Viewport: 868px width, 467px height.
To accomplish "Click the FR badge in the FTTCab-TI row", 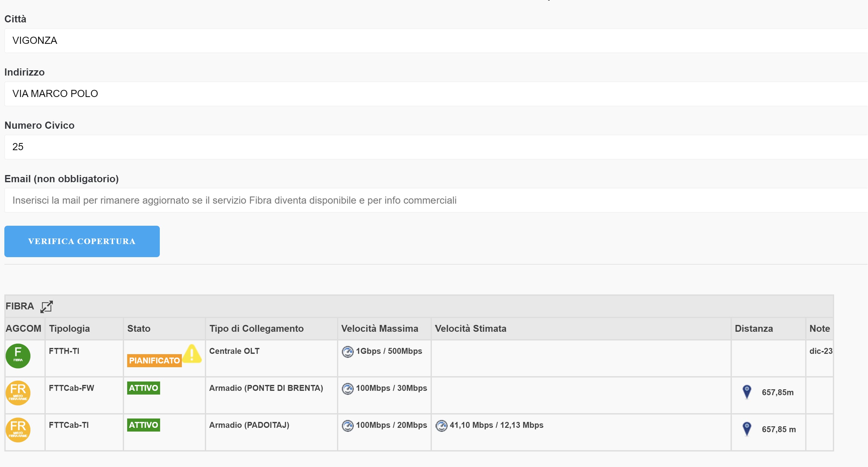I will pos(18,430).
